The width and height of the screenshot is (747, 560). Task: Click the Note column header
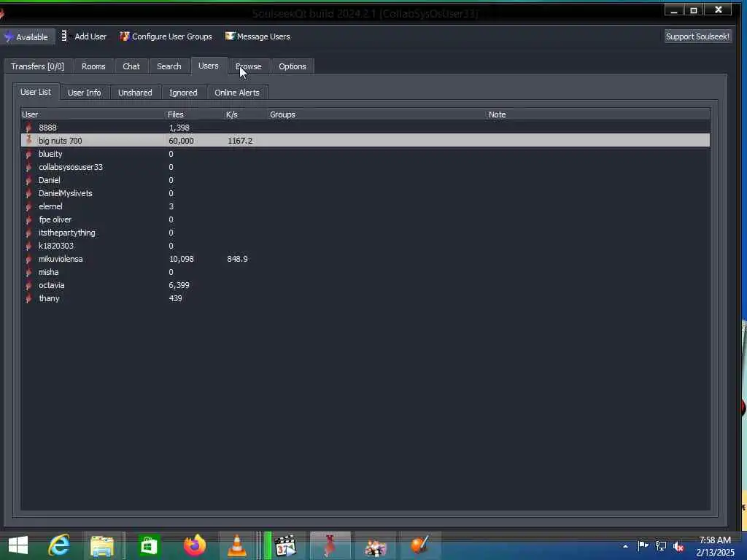click(498, 114)
